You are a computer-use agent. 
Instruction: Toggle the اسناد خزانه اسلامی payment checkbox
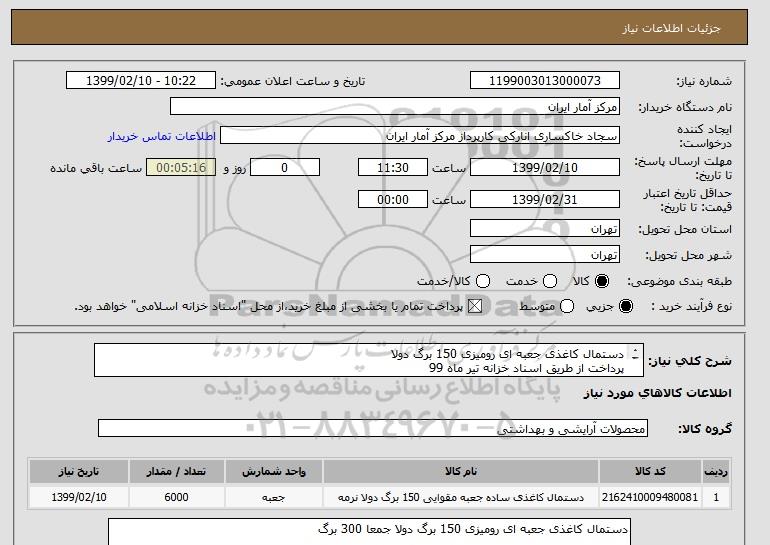tap(474, 306)
